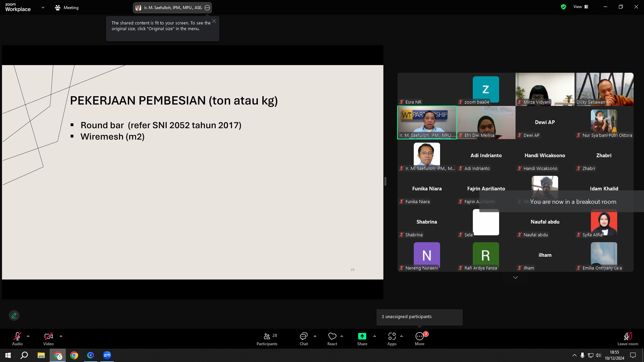This screenshot has width=644, height=362.
Task: Select zoom baa04 participant tile
Action: point(486,89)
